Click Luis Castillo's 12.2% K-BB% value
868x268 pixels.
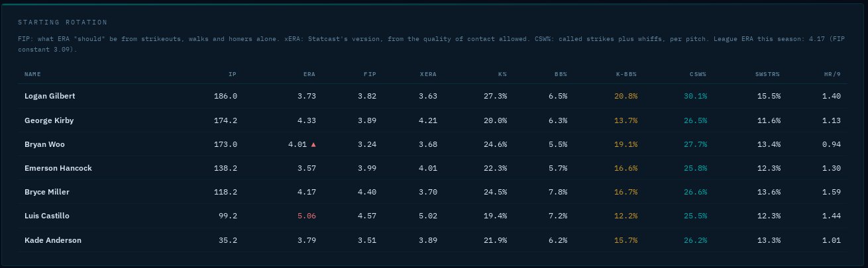[626, 216]
